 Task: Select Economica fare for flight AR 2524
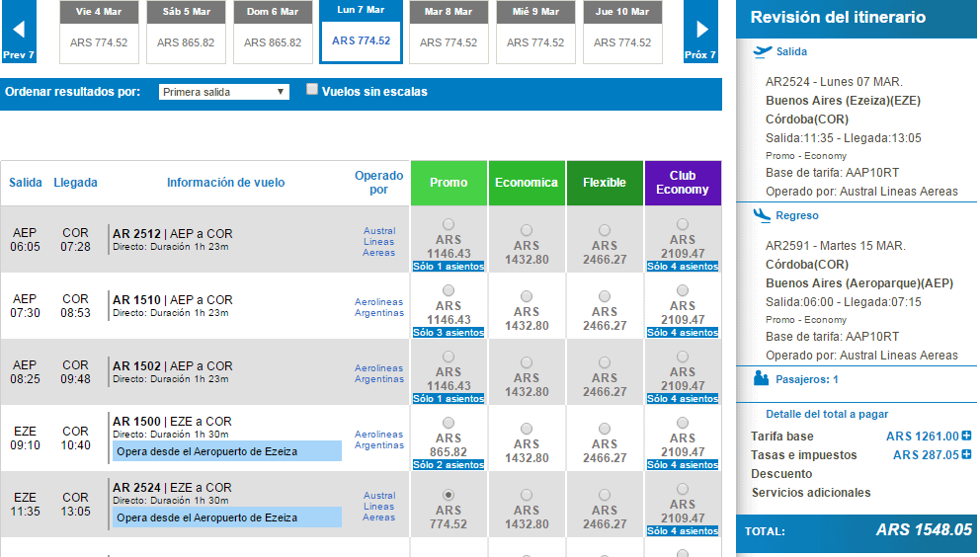pyautogui.click(x=527, y=495)
